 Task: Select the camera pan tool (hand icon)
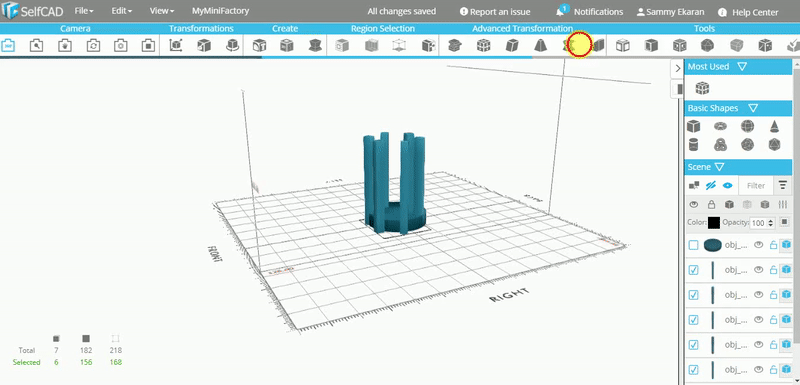64,45
